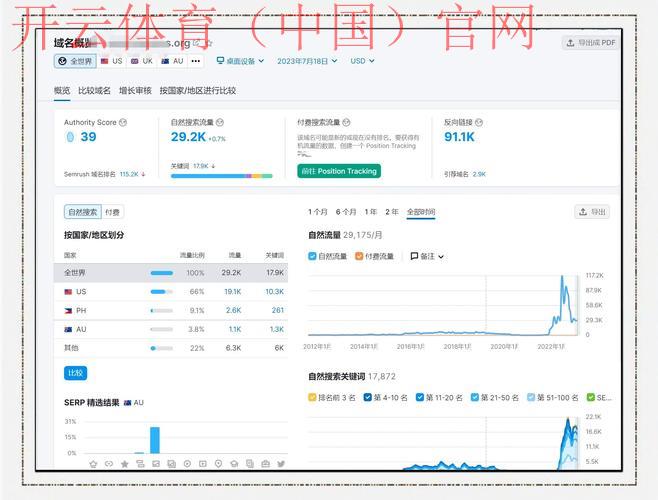
Task: Select the Twitter bird SERP feature icon
Action: tap(281, 464)
